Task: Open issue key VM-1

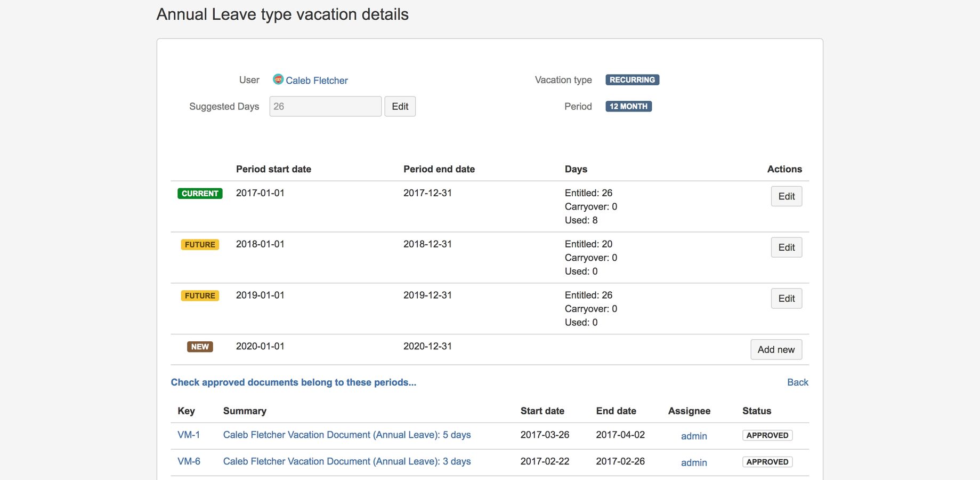Action: (189, 435)
